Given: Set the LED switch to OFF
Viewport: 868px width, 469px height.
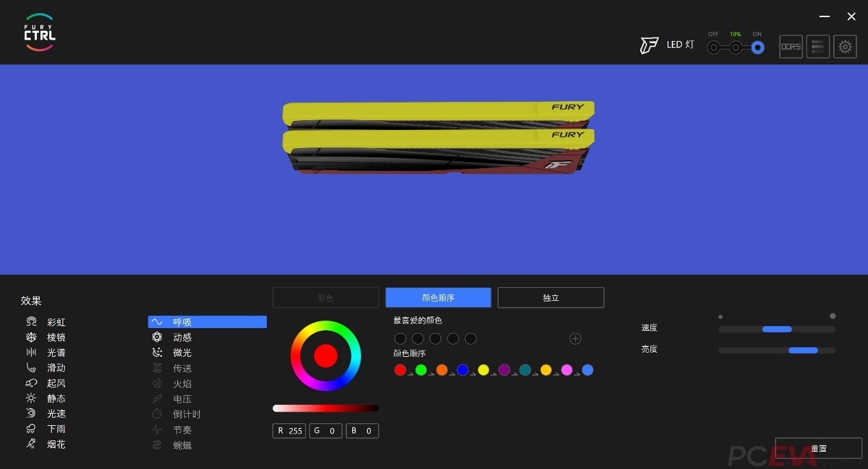Looking at the screenshot, I should click(x=713, y=47).
